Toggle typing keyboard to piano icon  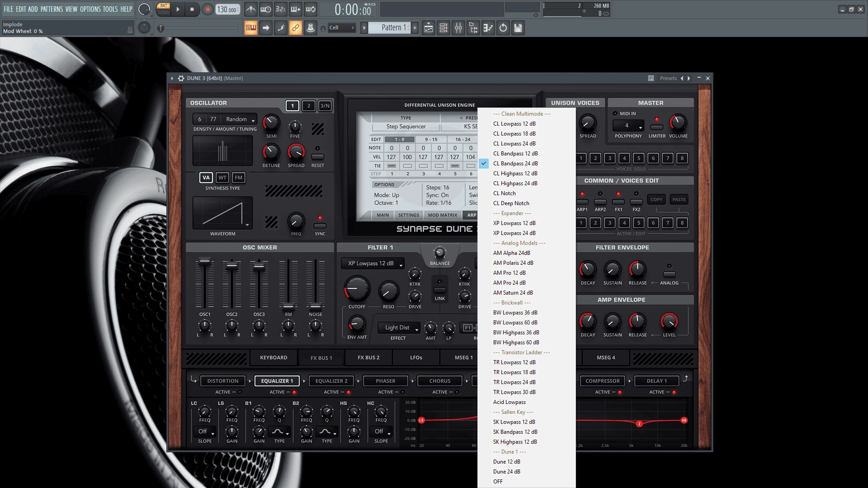click(x=251, y=28)
